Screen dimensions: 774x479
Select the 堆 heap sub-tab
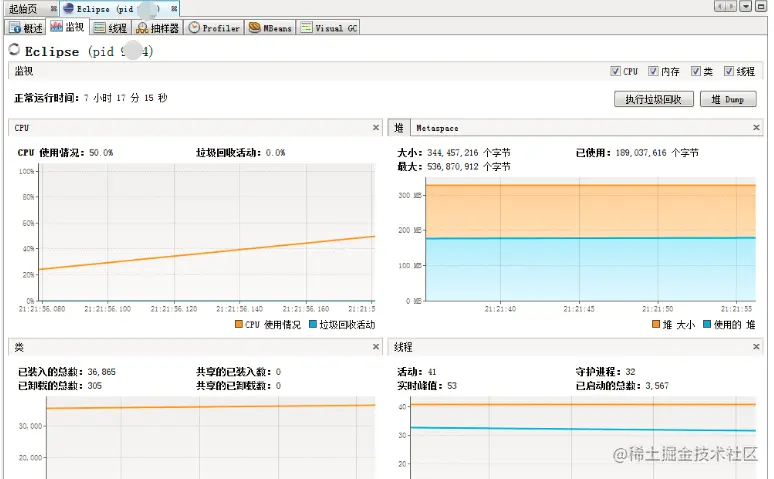(399, 128)
